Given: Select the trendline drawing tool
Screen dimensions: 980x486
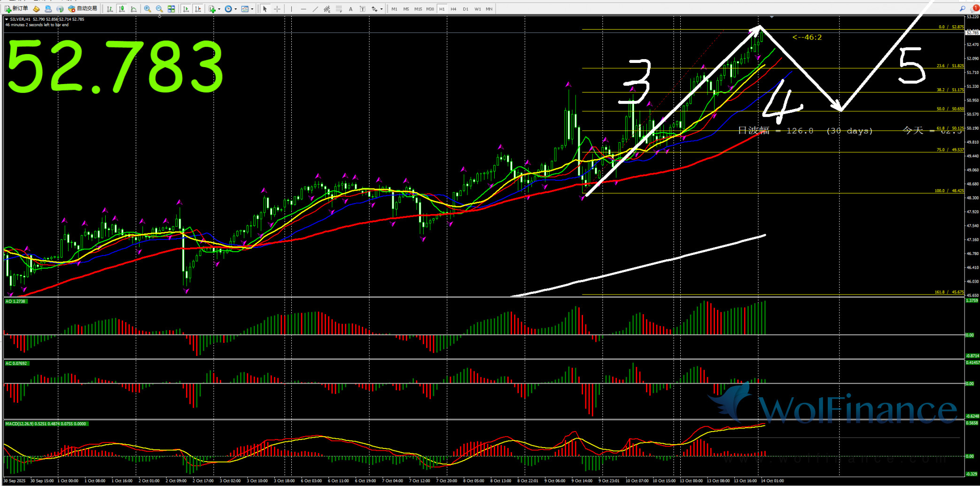Looking at the screenshot, I should click(315, 9).
